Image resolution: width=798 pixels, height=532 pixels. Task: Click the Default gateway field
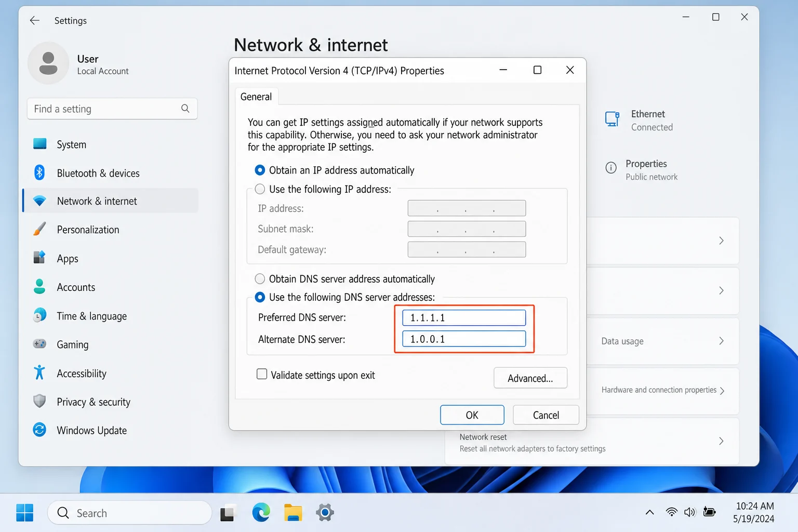(x=467, y=249)
